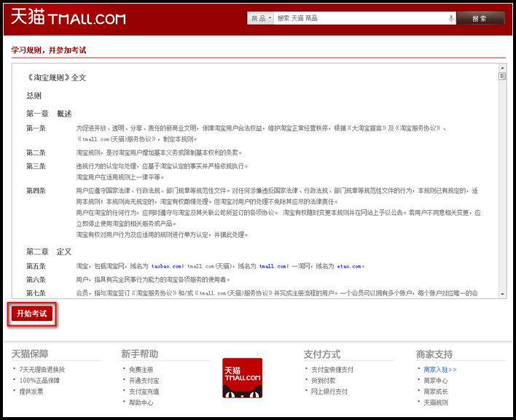Open 支付宝充值 footer link

[x=144, y=392]
